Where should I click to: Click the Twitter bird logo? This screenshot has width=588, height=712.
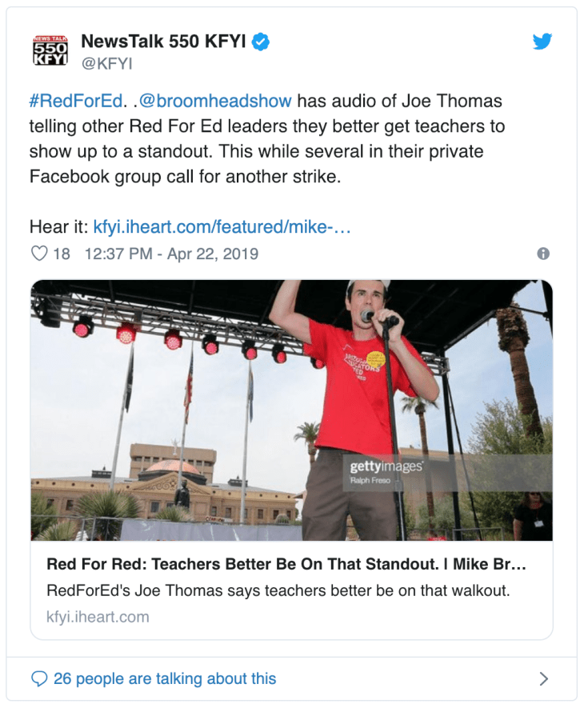point(542,41)
